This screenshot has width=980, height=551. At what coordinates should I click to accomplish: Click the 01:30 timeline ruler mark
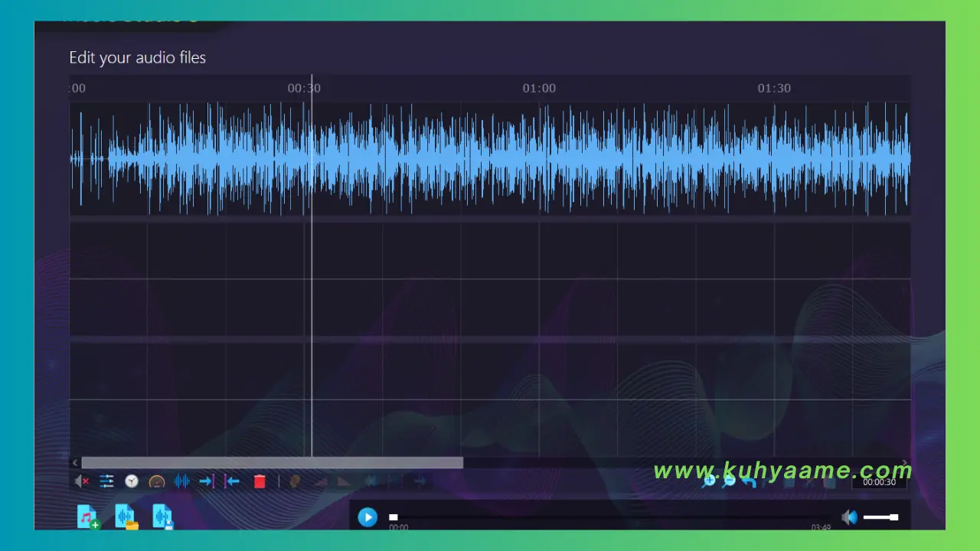774,88
